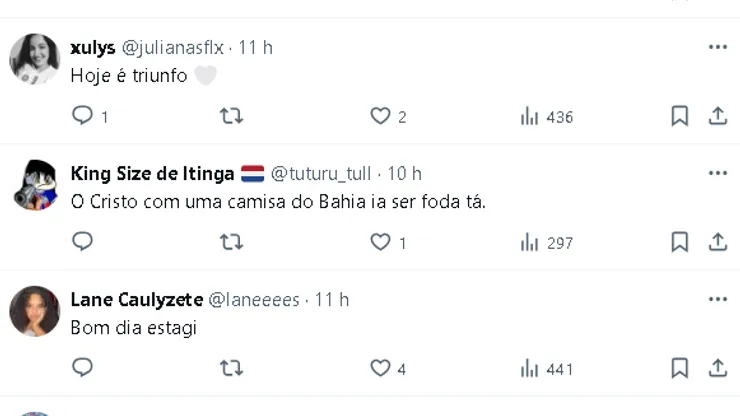Open King Size de Itinga's profile name
The image size is (740, 416).
point(152,174)
